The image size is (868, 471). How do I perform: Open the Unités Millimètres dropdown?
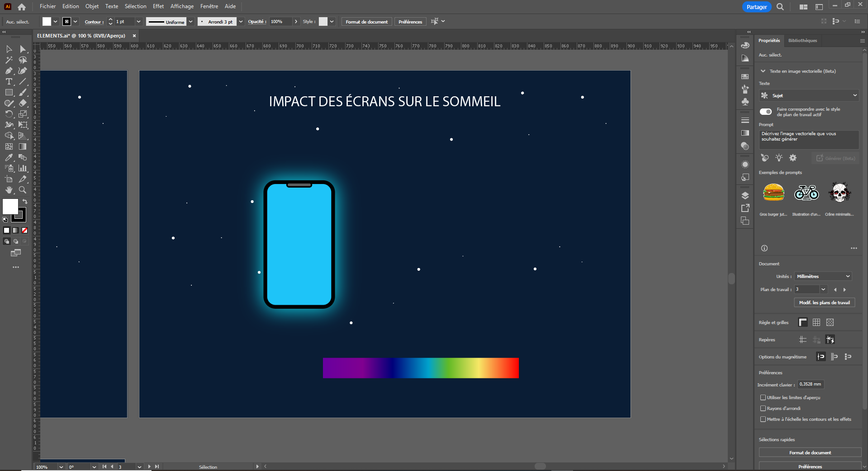[x=823, y=276]
